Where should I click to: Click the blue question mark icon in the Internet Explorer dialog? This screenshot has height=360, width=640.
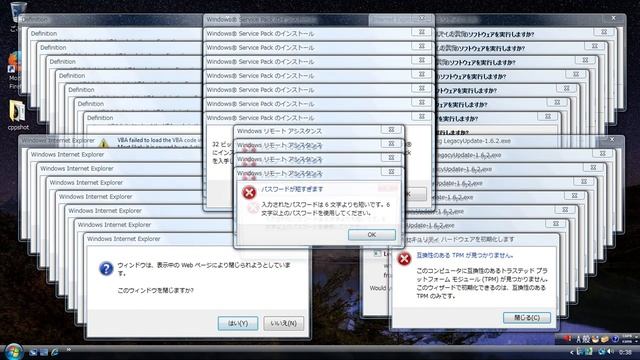[106, 269]
